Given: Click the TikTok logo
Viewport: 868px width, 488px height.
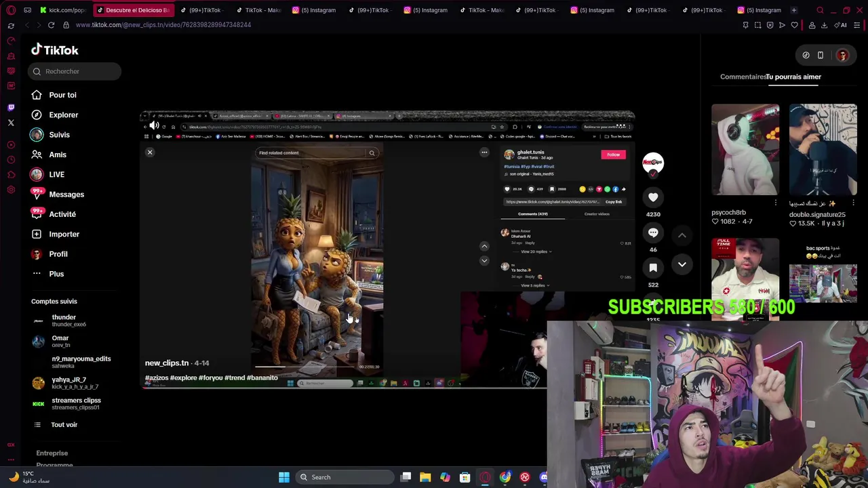Looking at the screenshot, I should [54, 49].
